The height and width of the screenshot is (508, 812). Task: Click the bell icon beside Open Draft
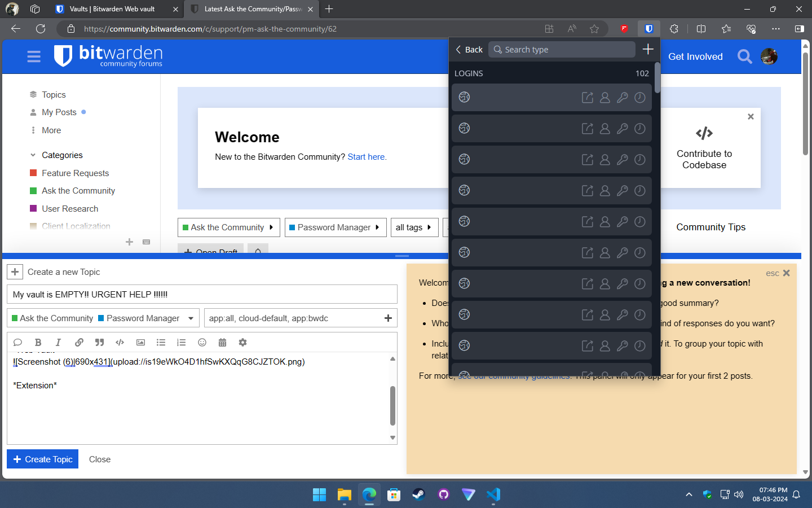258,251
